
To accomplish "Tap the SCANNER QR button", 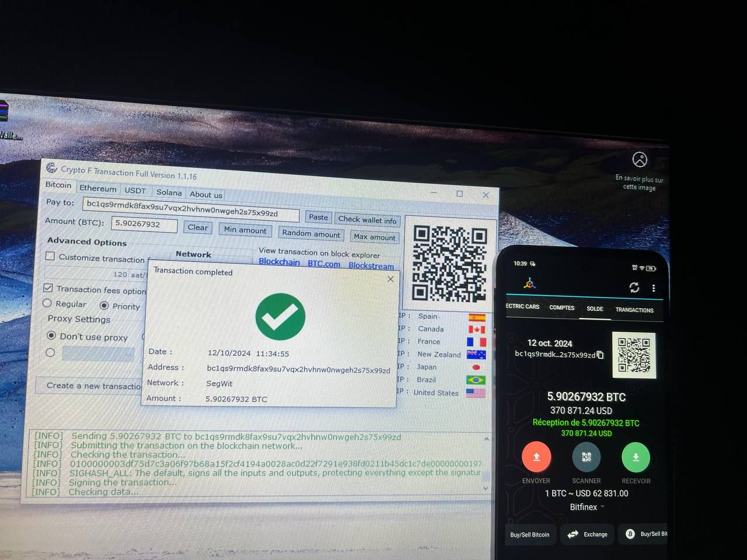I will point(587,457).
